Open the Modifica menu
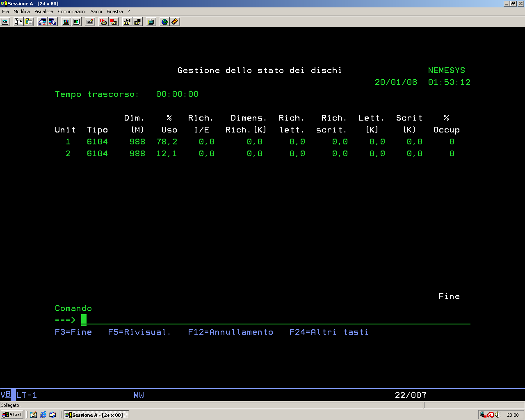525x420 pixels. click(x=22, y=11)
